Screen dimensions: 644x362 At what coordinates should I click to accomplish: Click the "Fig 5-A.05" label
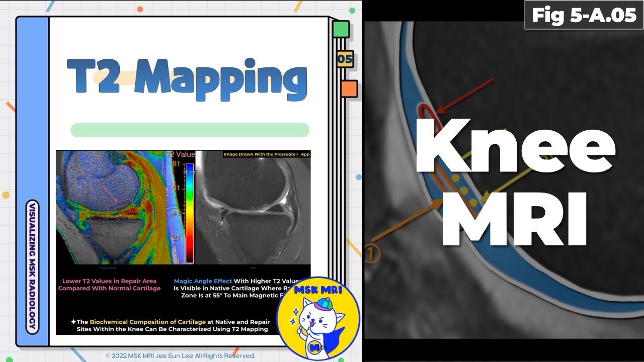(x=584, y=15)
